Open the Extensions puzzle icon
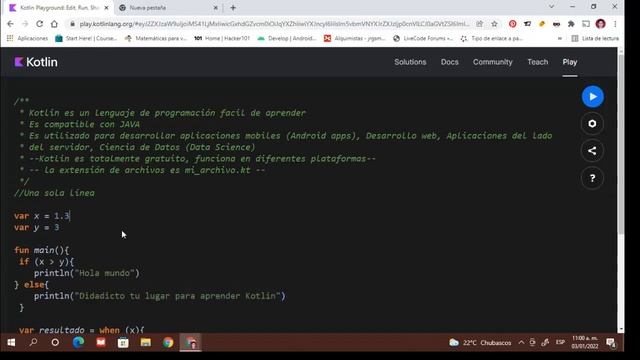Viewport: 640px width, 360px height. [x=571, y=24]
